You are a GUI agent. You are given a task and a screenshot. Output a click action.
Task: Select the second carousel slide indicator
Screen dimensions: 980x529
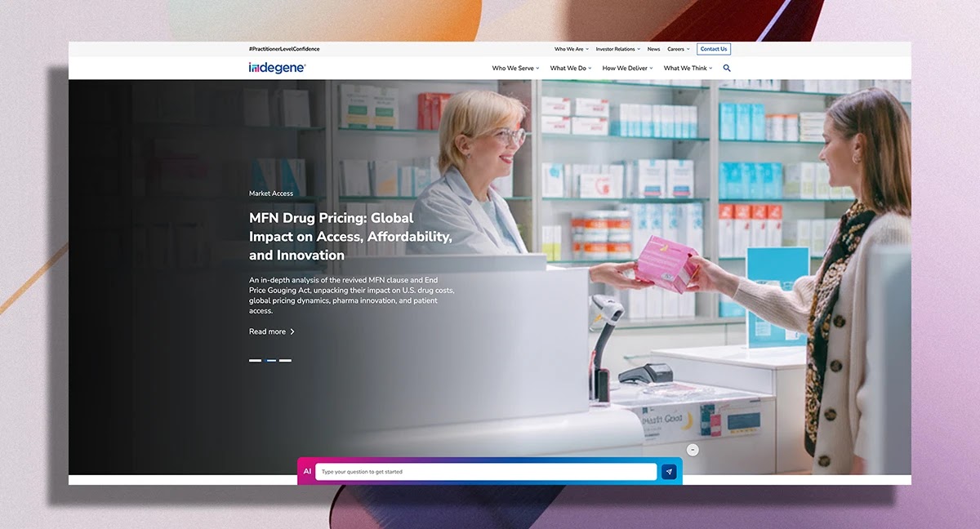point(271,360)
